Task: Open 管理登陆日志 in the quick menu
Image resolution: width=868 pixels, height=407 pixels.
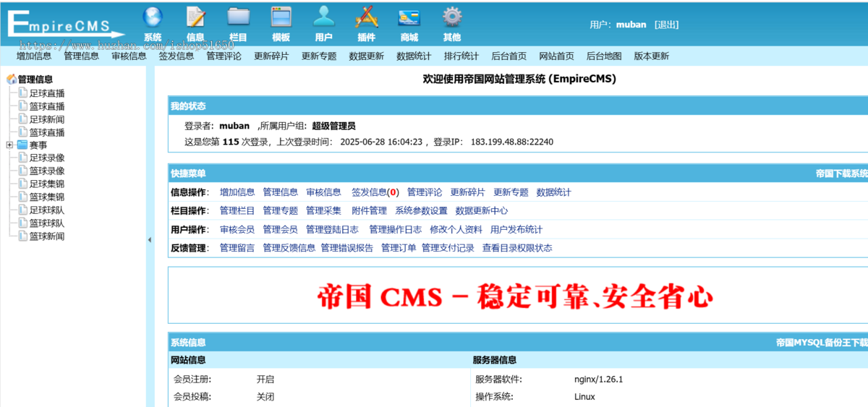Action: (x=332, y=230)
